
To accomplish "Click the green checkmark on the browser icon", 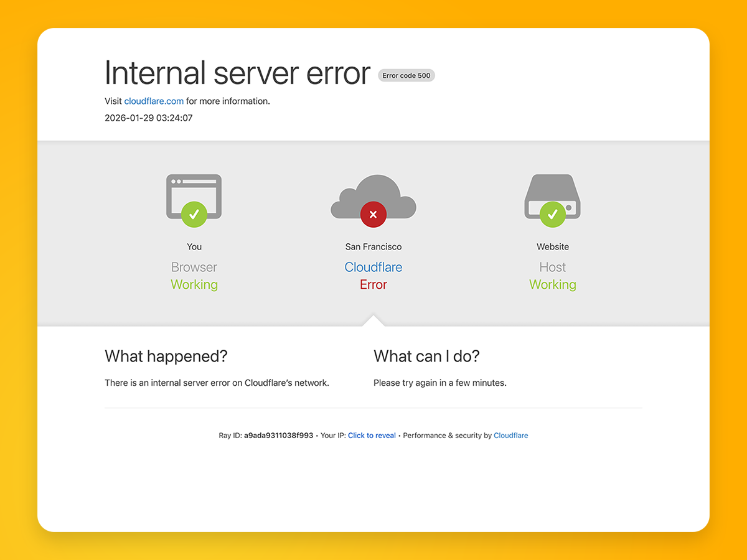I will click(194, 214).
